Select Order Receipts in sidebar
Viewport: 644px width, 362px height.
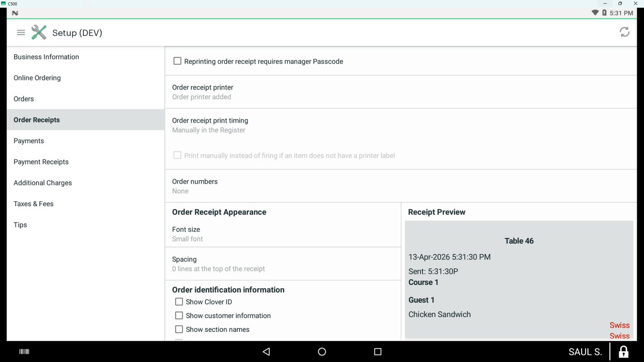86,119
